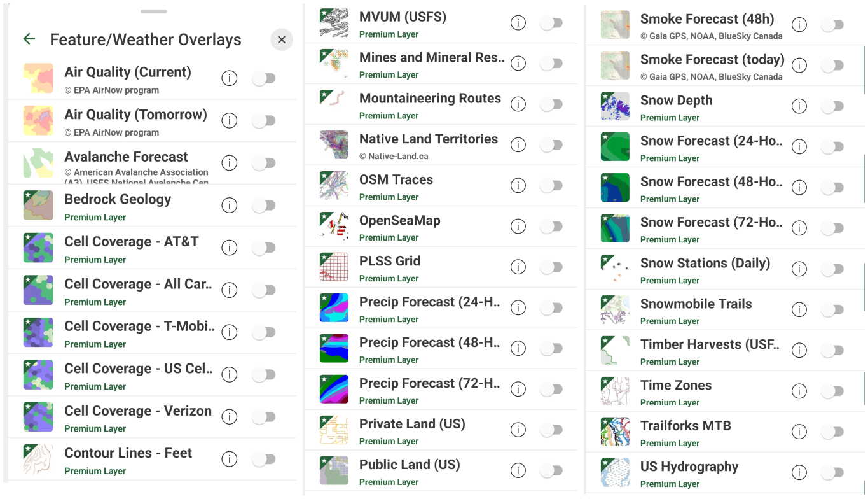
Task: View info for Private Land (US)
Action: tap(518, 430)
